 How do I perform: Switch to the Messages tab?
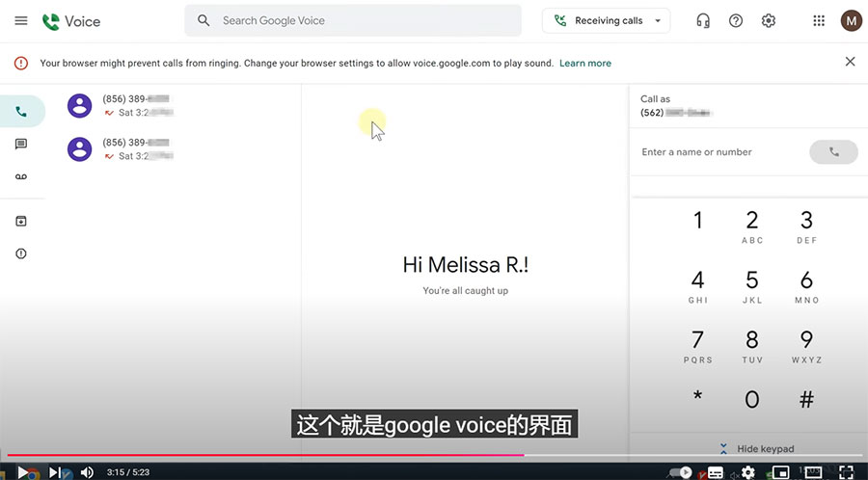pos(21,145)
